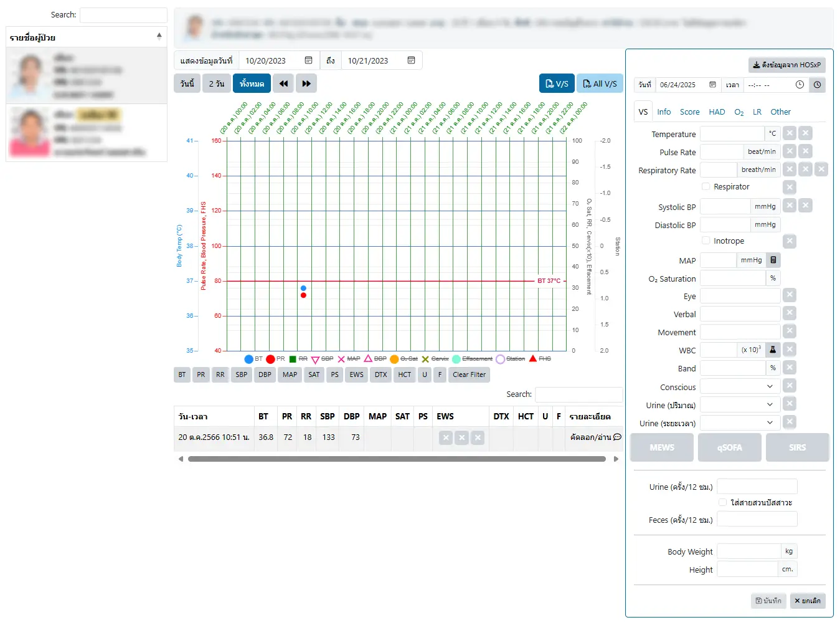
Task: Toggle the BT blue legend marker
Action: pyautogui.click(x=249, y=359)
